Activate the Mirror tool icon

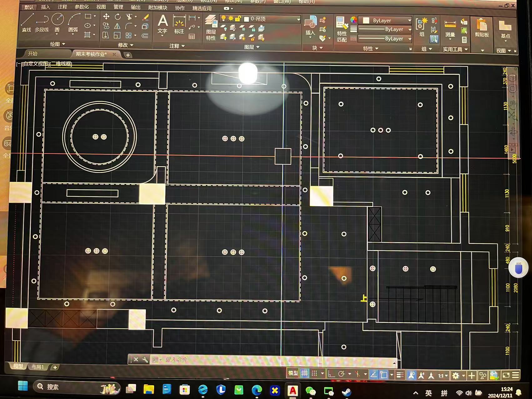pos(117,26)
